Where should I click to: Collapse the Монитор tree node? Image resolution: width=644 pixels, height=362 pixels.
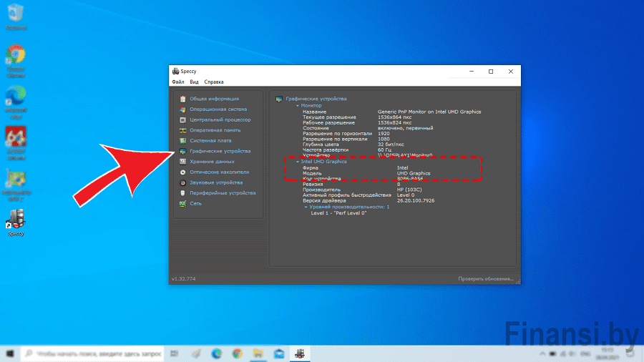pos(298,106)
